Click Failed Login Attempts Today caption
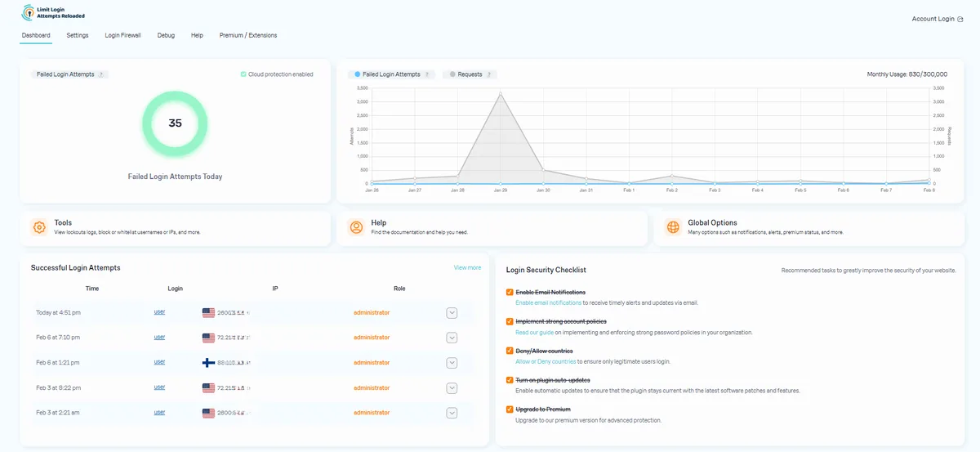The height and width of the screenshot is (452, 980). tap(175, 177)
